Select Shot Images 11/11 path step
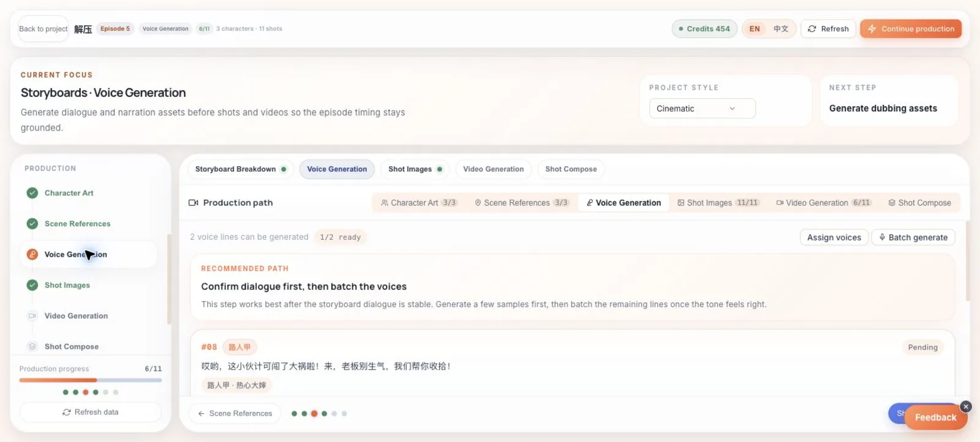Viewport: 980px width, 442px height. click(x=719, y=203)
